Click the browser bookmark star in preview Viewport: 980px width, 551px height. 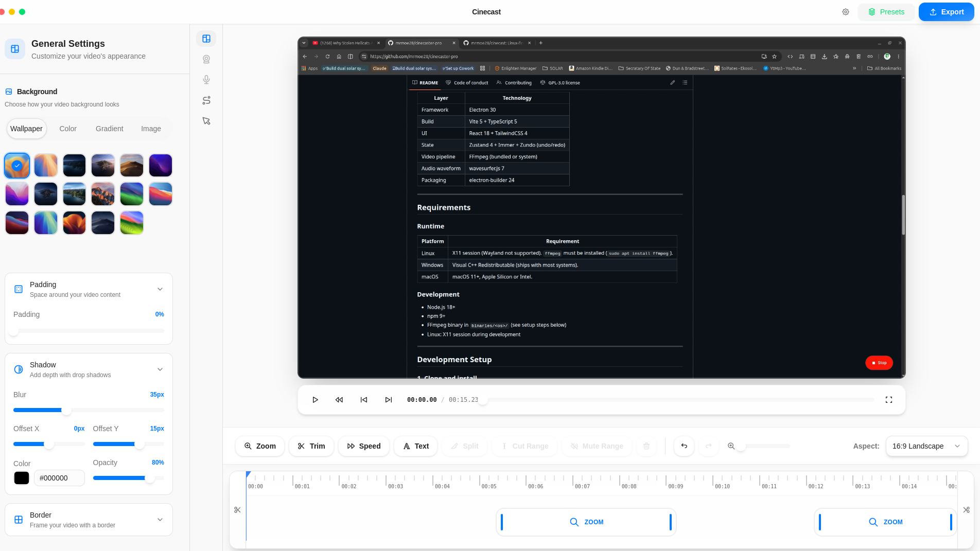[774, 57]
